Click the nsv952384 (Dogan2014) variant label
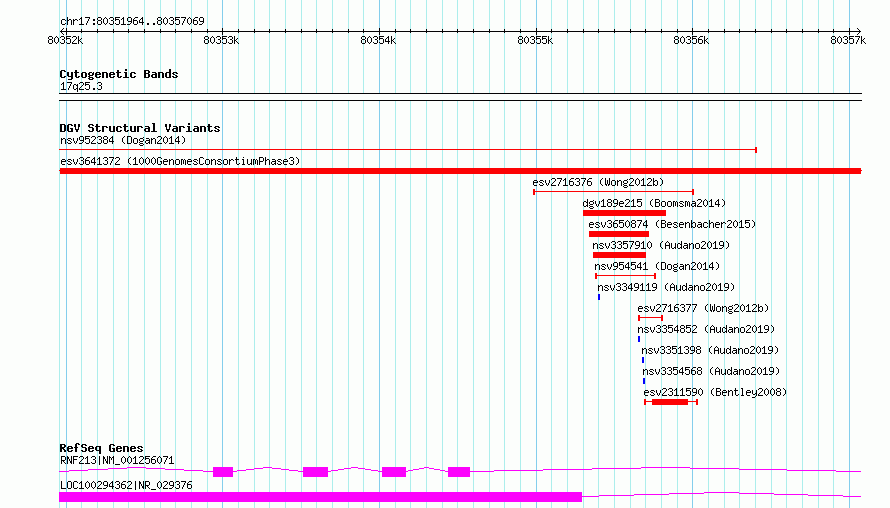890x508 pixels. click(x=123, y=140)
